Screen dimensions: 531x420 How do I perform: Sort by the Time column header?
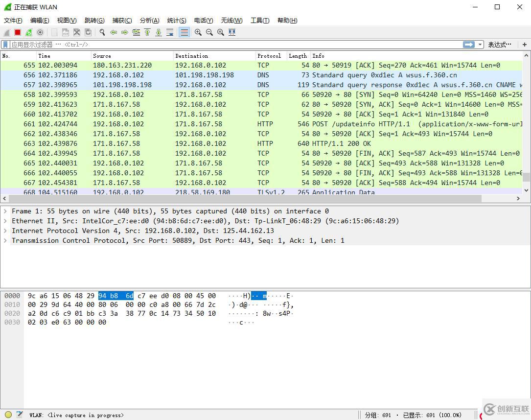[64, 56]
